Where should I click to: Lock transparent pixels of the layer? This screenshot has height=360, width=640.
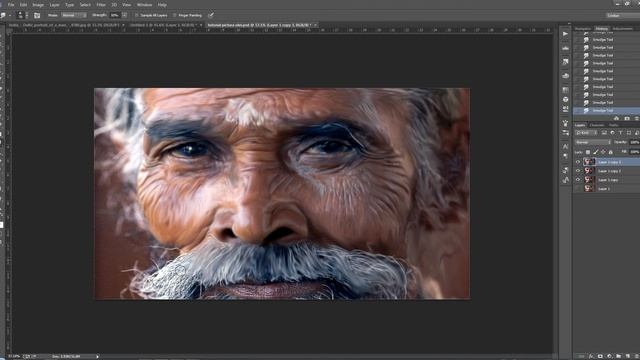tap(588, 152)
